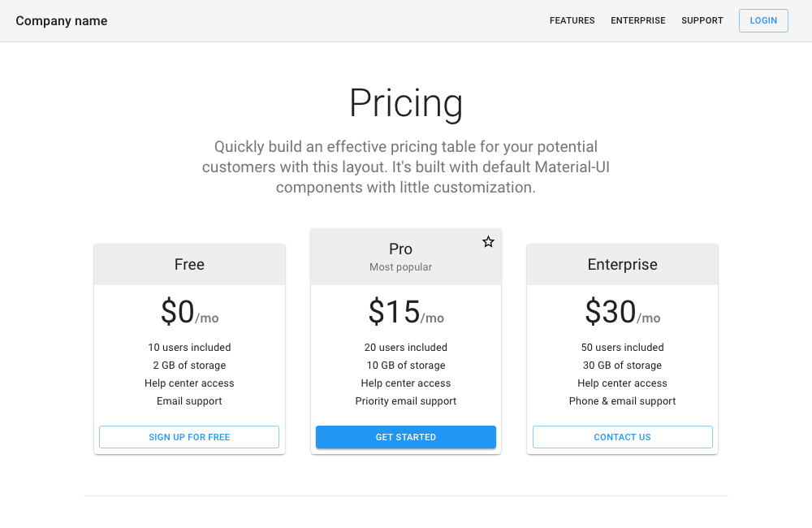Click the Most popular subheader

pos(401,267)
